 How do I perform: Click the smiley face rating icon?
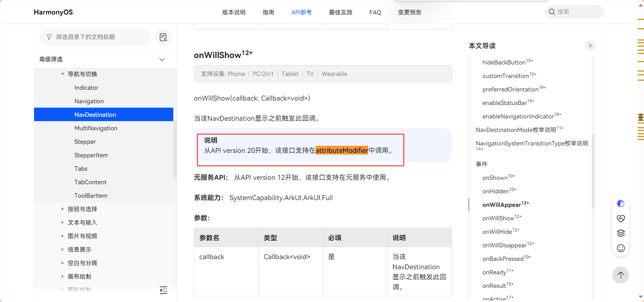pyautogui.click(x=620, y=248)
